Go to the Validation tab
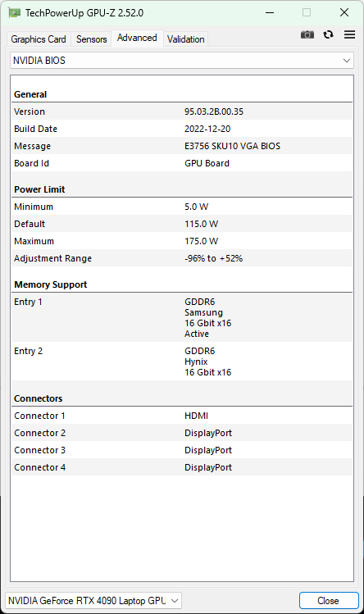Image resolution: width=364 pixels, height=614 pixels. pos(186,39)
